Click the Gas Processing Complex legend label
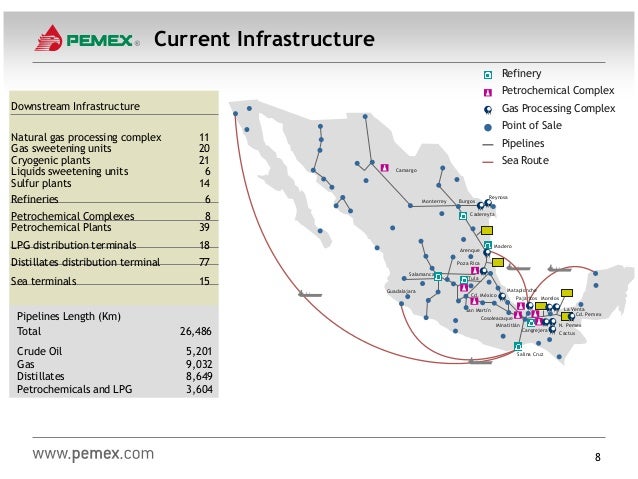Viewport: 638px width, 479px height. pos(558,108)
